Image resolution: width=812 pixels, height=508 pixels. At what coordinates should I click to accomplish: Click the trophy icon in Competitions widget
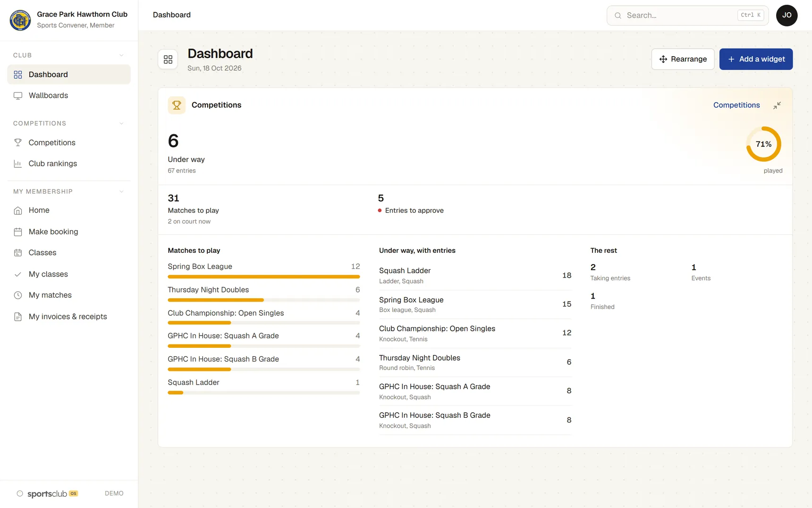(177, 105)
